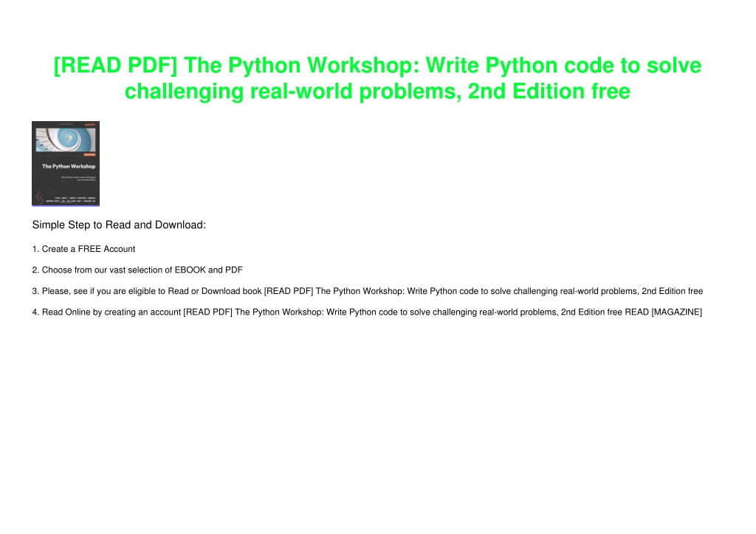Click step 1 'Create a FREE Account'
Viewport: 756px width, 534px height.
(x=84, y=249)
